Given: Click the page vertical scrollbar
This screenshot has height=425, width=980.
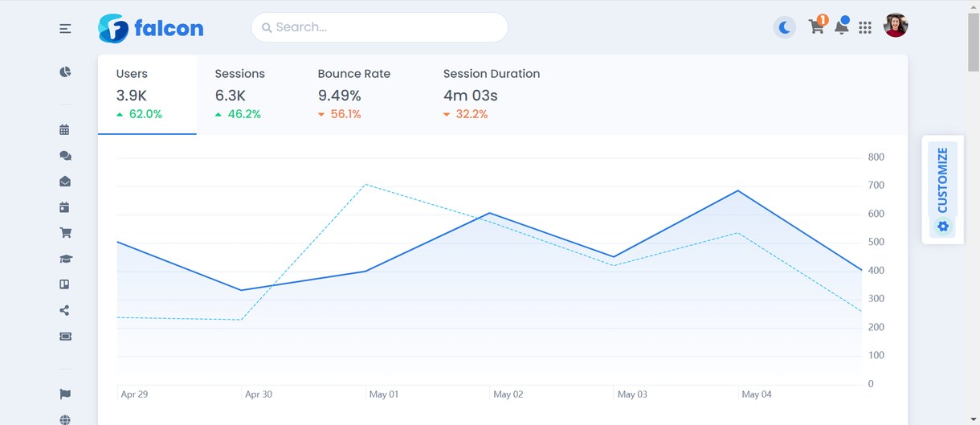Looking at the screenshot, I should (973, 43).
